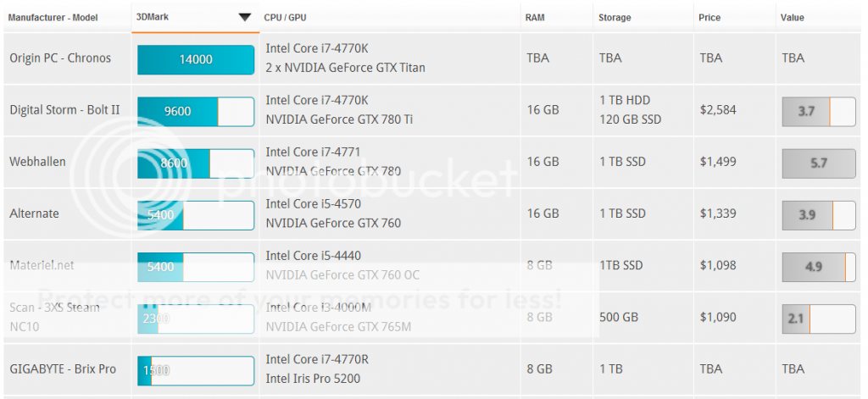This screenshot has width=868, height=399.
Task: Click the 5.7 value rating bar
Action: (x=819, y=163)
